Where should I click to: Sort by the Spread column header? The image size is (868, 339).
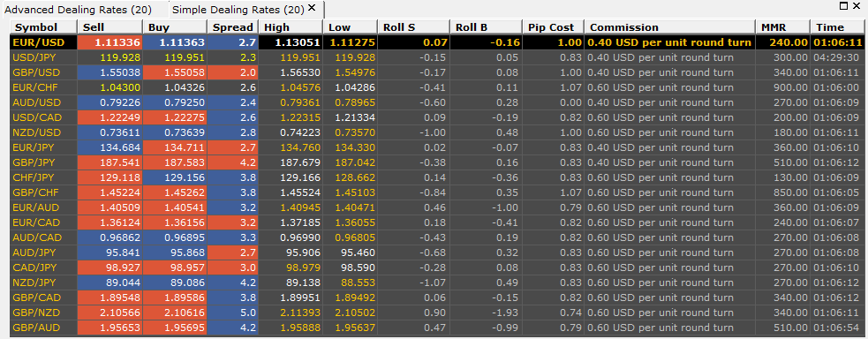(233, 27)
